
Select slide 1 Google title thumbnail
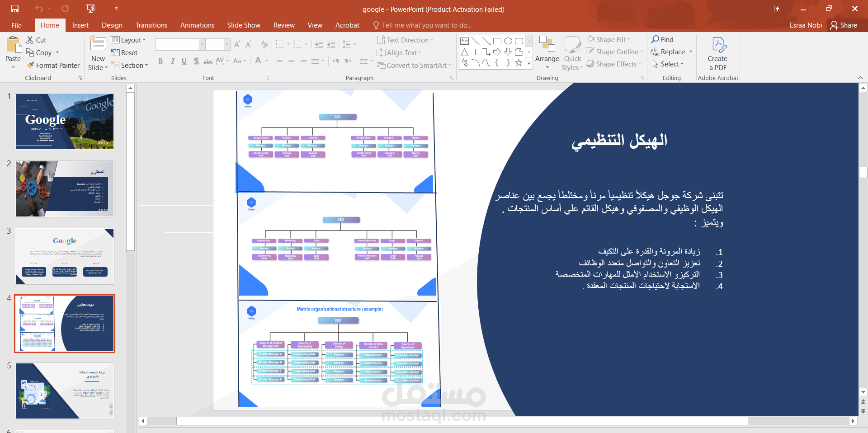[x=65, y=122]
